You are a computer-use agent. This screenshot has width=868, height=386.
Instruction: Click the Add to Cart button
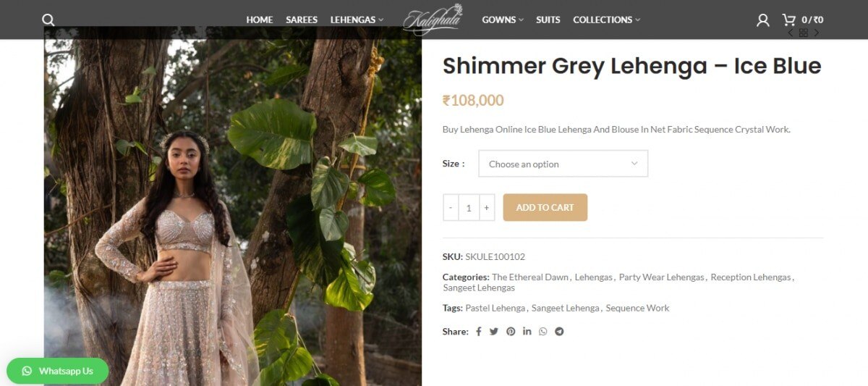(x=545, y=207)
